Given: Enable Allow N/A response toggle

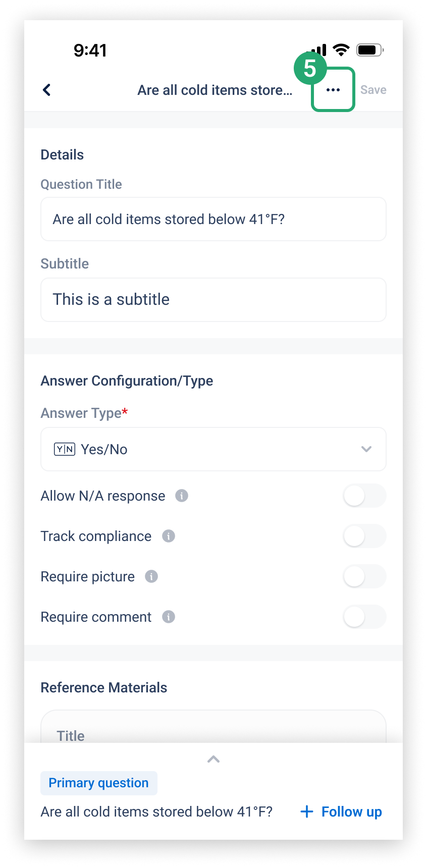Looking at the screenshot, I should pos(365,496).
